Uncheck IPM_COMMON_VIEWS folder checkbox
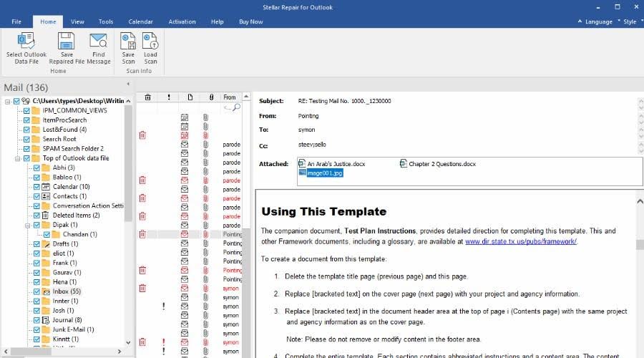644x358 pixels. [x=26, y=110]
